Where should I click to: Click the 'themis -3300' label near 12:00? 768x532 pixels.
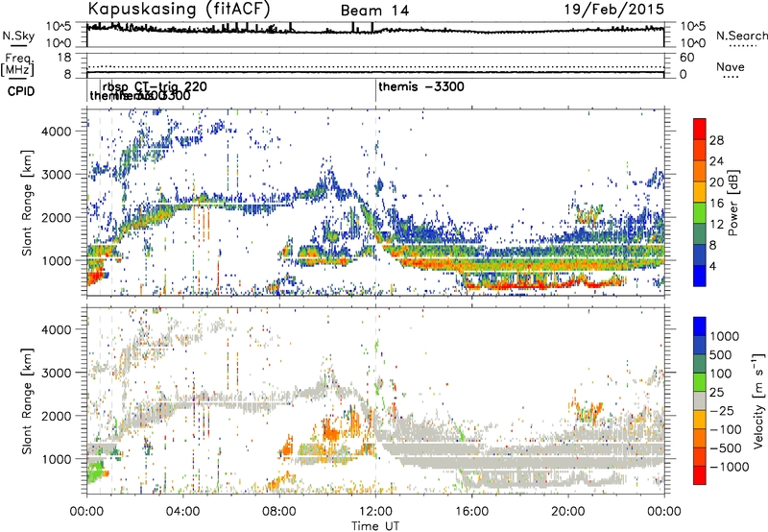421,86
